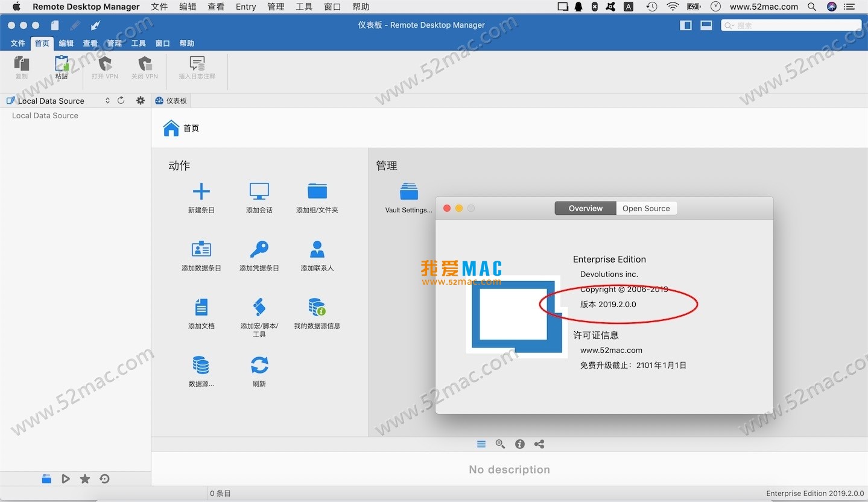This screenshot has width=868, height=502.
Task: Switch to 编辑 ribbon tab
Action: (66, 43)
